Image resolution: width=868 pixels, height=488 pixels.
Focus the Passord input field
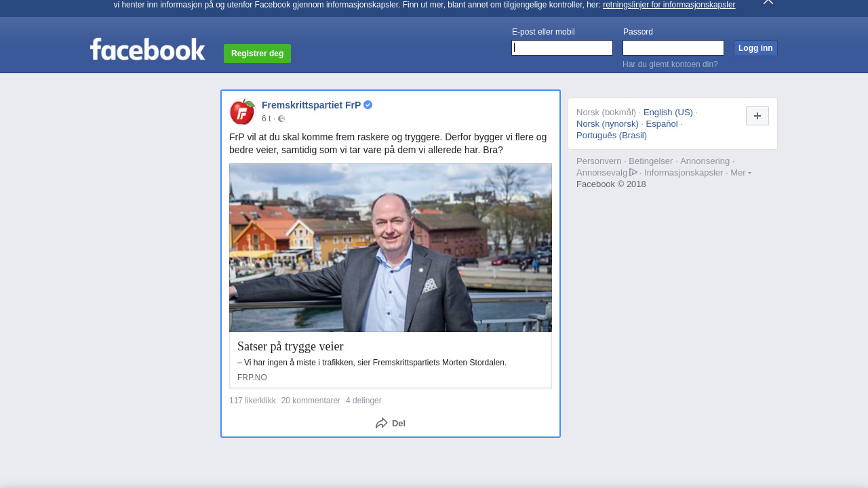[x=673, y=47]
